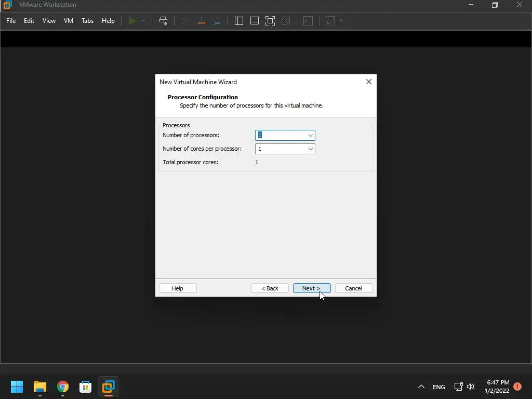The height and width of the screenshot is (399, 532).
Task: Click the revert snapshot toolbar icon
Action: [201, 21]
